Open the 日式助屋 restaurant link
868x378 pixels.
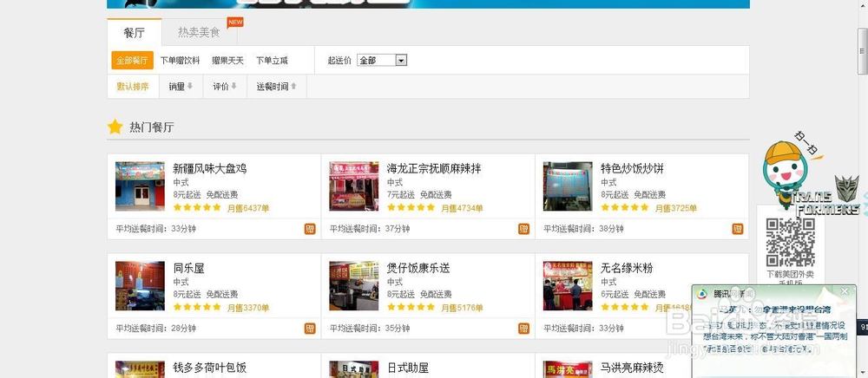[407, 368]
